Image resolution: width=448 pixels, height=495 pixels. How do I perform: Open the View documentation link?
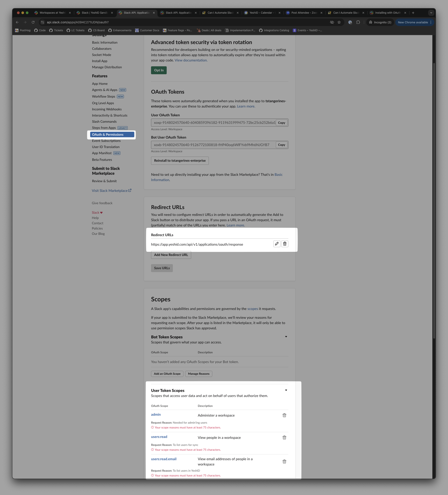pyautogui.click(x=191, y=60)
